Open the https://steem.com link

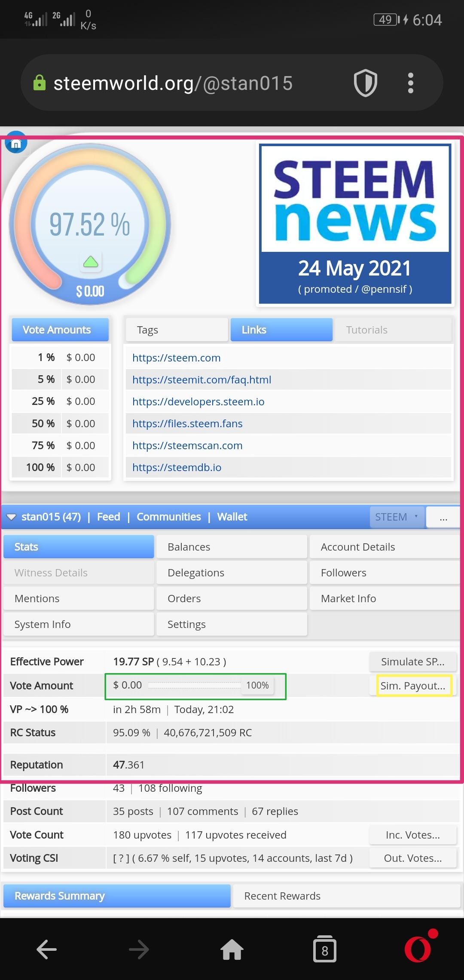click(x=176, y=358)
